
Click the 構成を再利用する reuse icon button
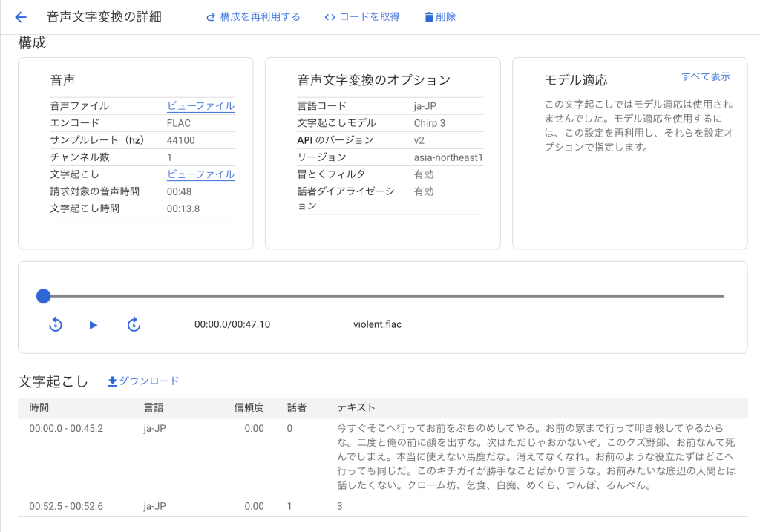pos(253,17)
